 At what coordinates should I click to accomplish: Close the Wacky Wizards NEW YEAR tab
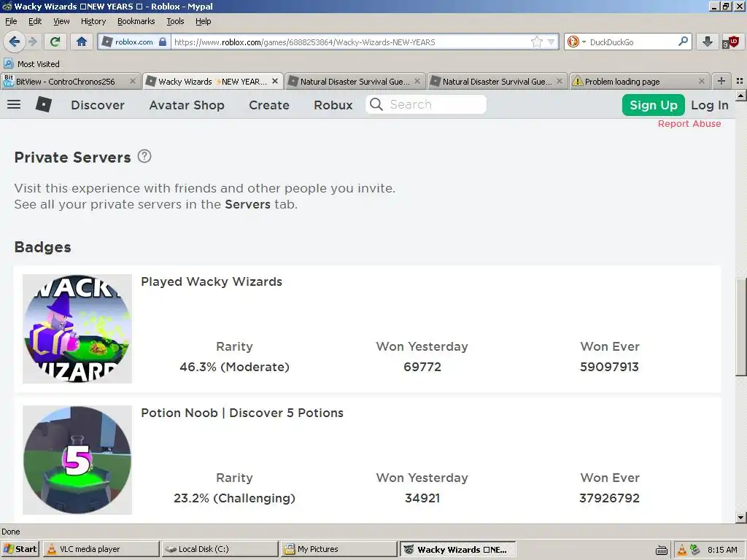[x=275, y=82]
